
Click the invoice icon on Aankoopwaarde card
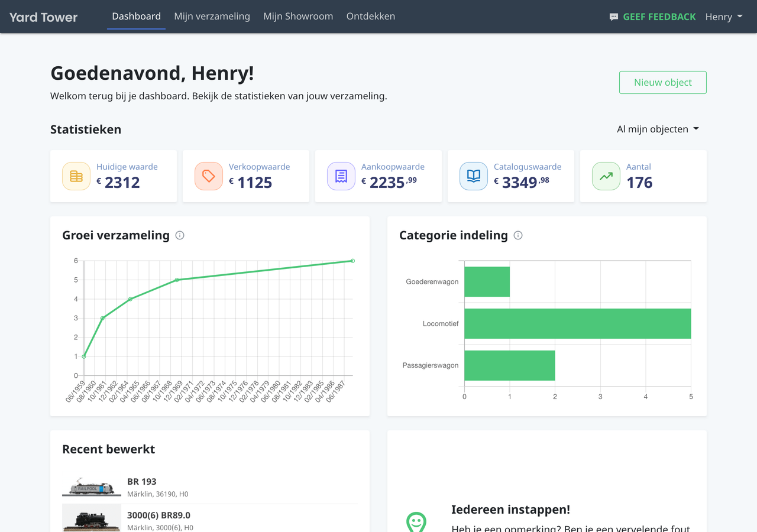[x=341, y=176]
